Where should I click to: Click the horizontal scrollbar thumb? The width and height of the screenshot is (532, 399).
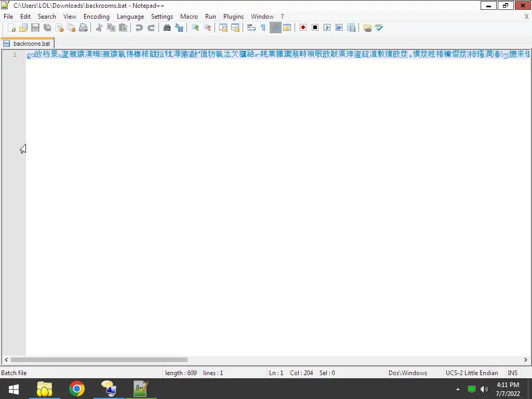pyautogui.click(x=99, y=360)
